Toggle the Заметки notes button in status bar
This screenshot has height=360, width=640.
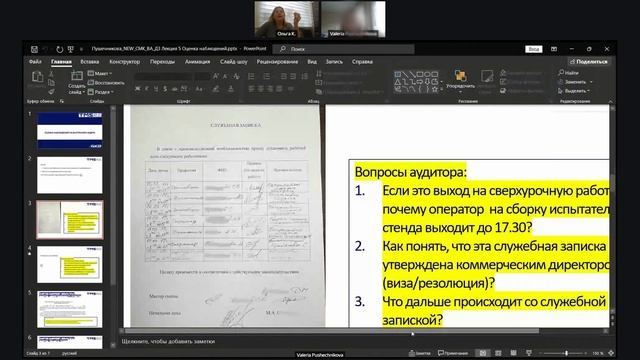(420, 353)
